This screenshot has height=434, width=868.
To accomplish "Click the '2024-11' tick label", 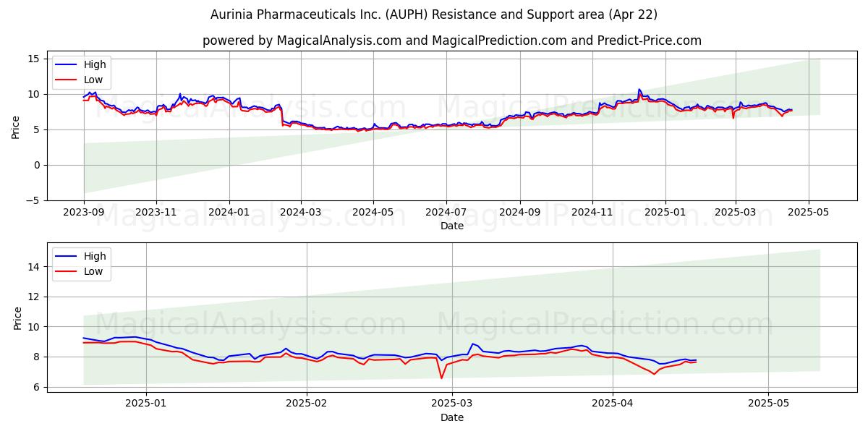I will [592, 213].
